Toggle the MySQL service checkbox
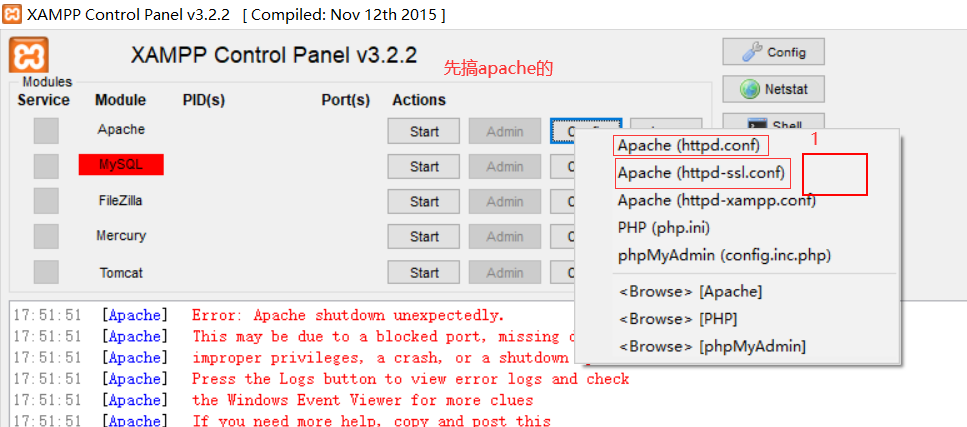 pyautogui.click(x=46, y=166)
